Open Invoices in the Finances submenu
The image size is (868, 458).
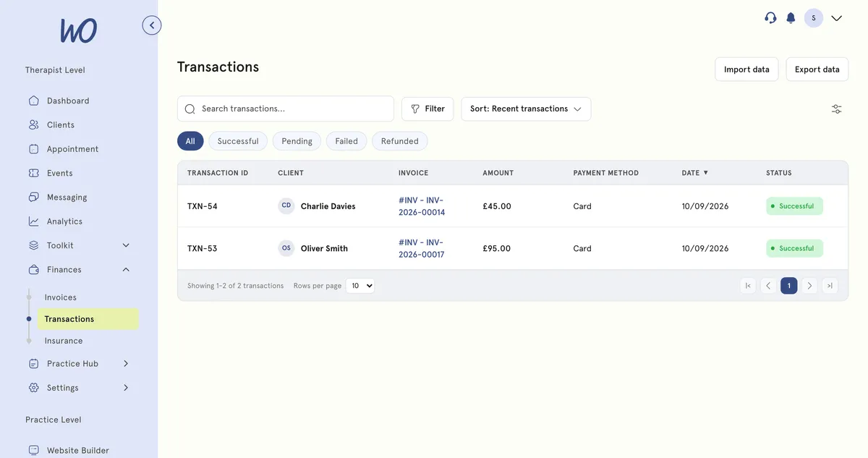pos(61,297)
